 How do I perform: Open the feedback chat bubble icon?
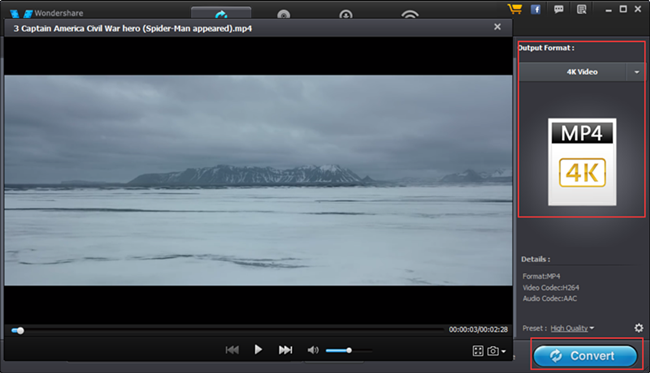[559, 9]
